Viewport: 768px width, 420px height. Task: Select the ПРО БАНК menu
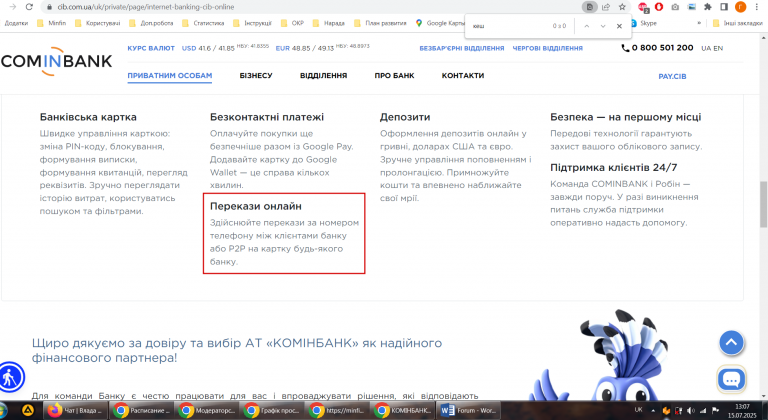coord(394,75)
